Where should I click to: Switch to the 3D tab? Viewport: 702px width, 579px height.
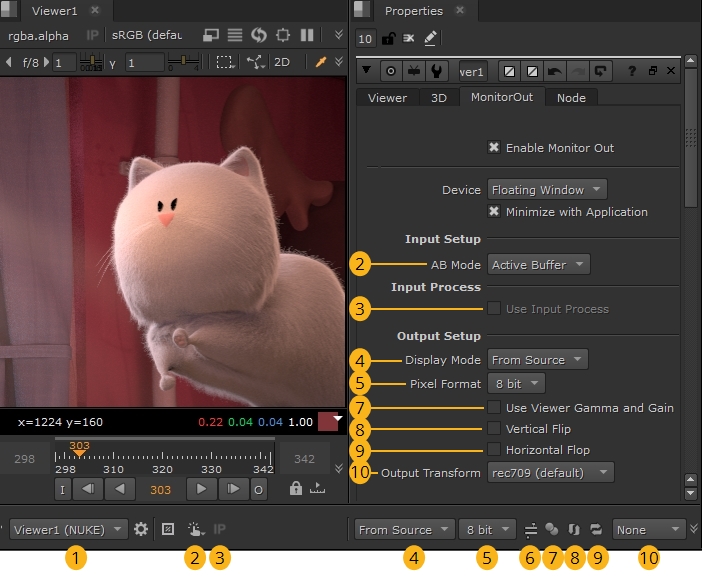click(438, 98)
